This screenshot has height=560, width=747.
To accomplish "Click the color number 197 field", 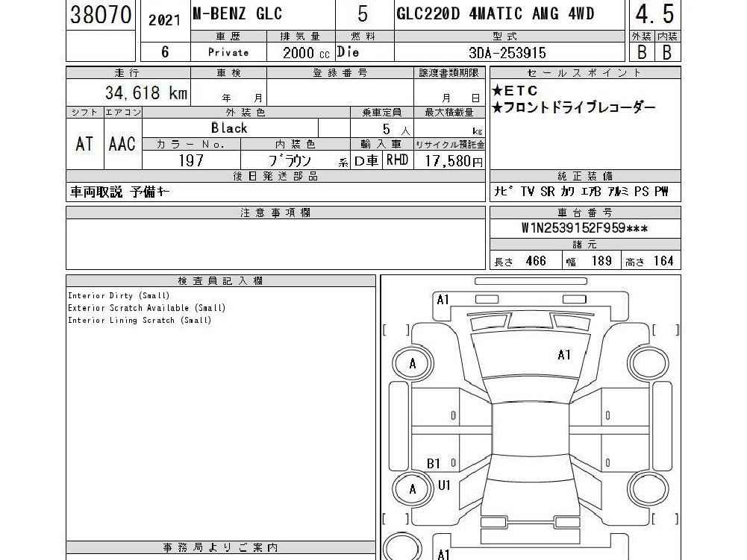I will [x=192, y=160].
